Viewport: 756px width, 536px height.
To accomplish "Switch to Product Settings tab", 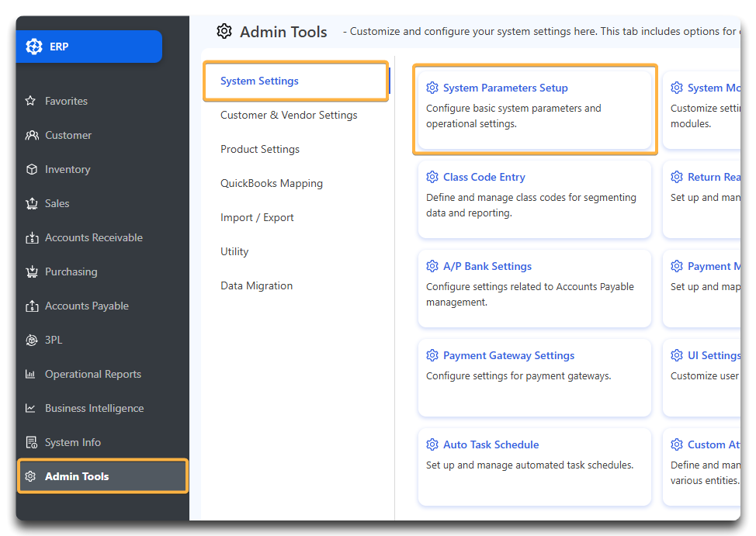I will pos(259,149).
